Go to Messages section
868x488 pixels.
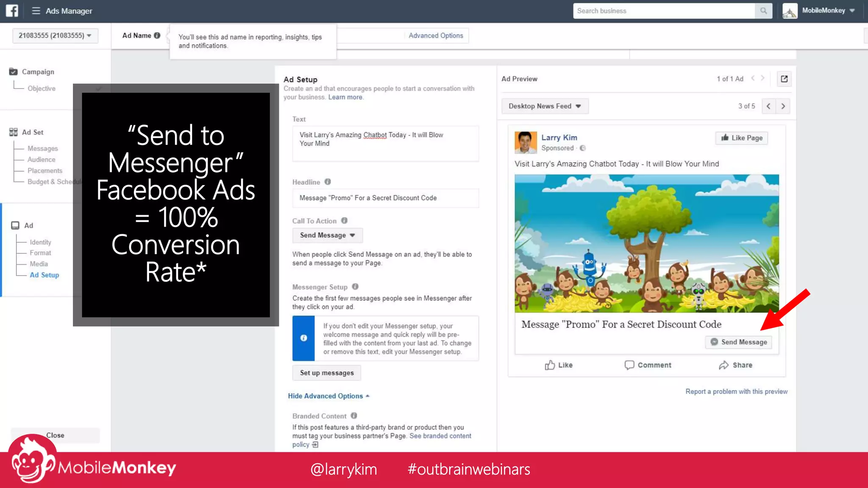coord(43,148)
